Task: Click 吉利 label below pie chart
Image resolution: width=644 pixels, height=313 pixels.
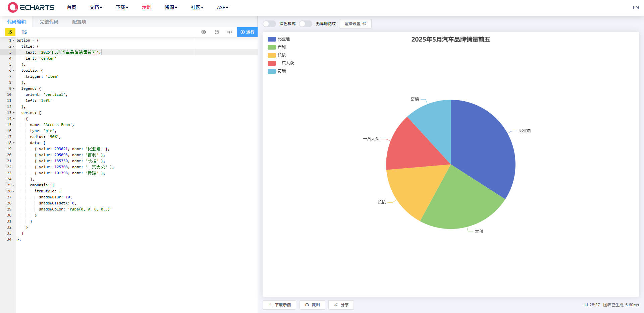Action: click(x=479, y=232)
